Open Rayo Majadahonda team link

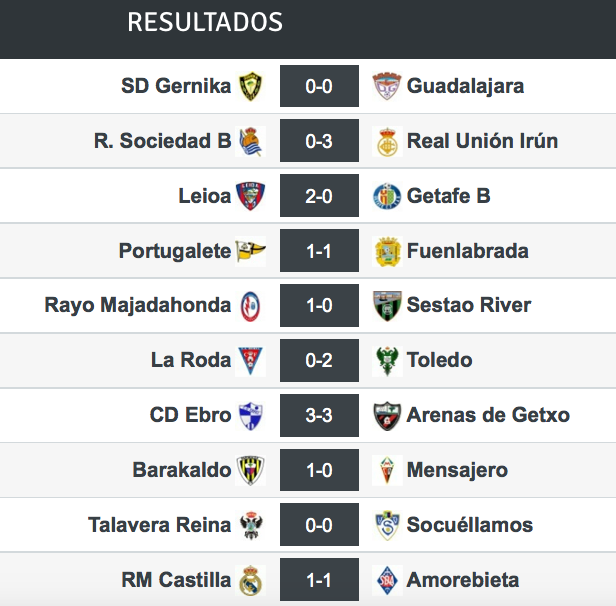point(138,306)
